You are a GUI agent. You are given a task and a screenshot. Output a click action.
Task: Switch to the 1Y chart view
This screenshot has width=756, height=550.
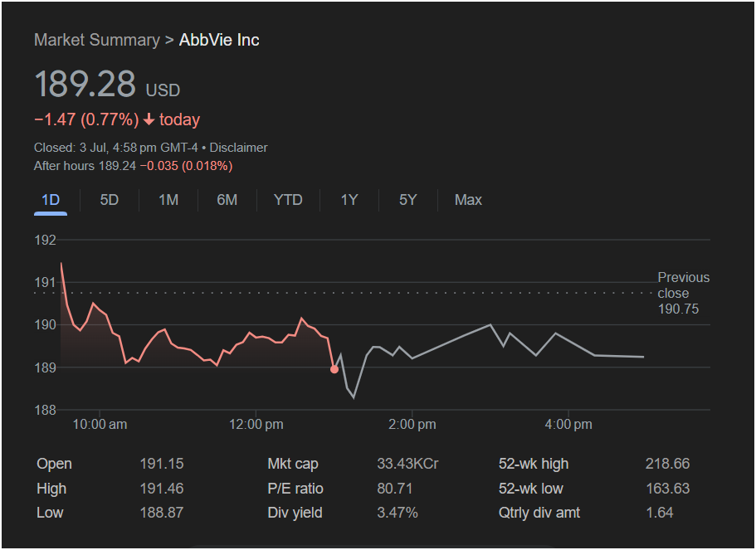pyautogui.click(x=349, y=200)
